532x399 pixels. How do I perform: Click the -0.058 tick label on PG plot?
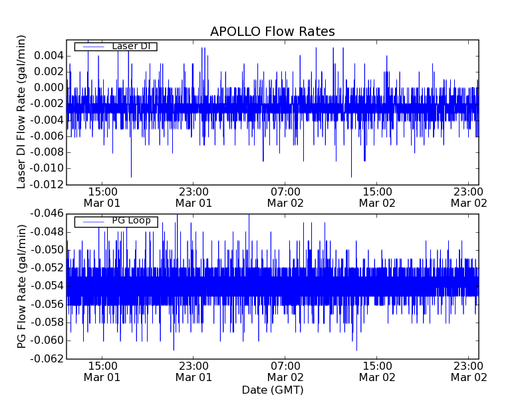pyautogui.click(x=47, y=323)
